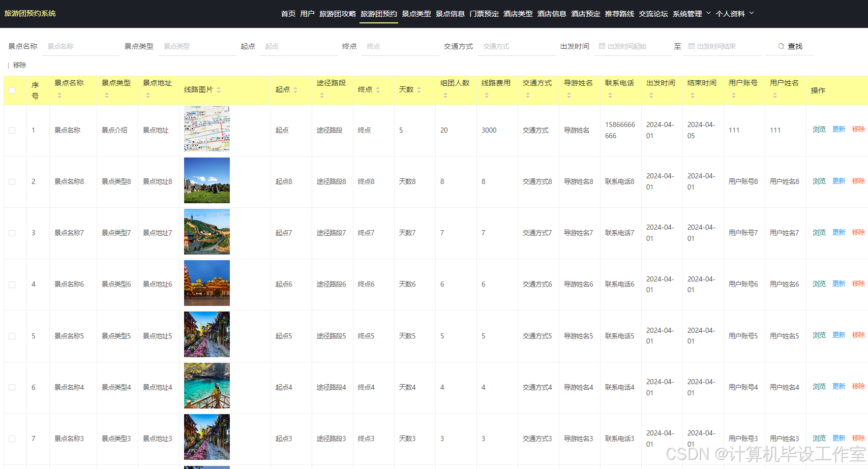Open night temple thumbnail in row 景点名称6

pyautogui.click(x=207, y=283)
